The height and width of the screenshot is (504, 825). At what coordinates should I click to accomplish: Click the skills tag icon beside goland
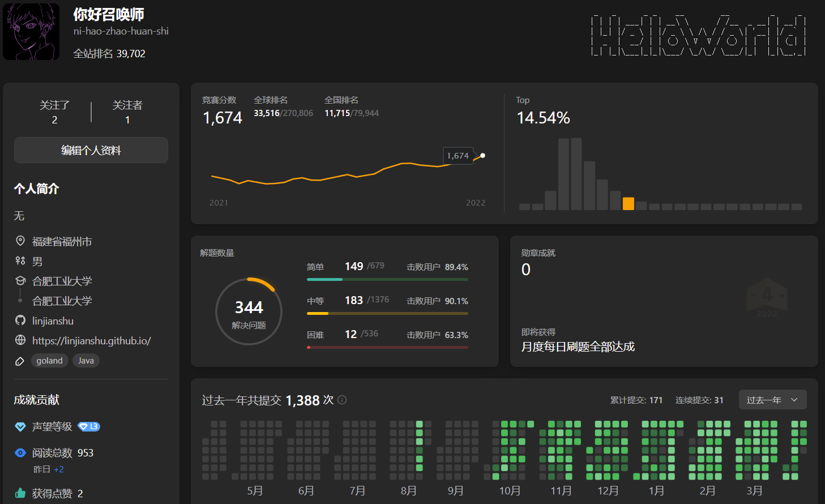[x=20, y=361]
